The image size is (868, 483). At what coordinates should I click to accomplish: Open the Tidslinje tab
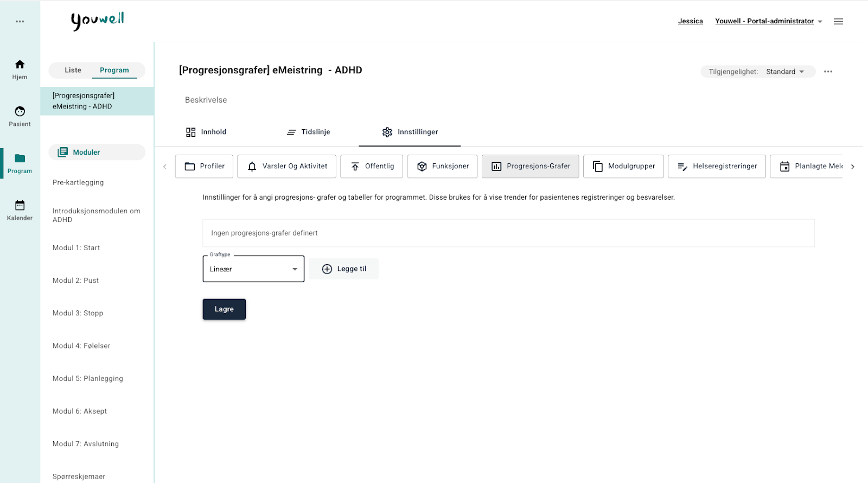click(x=308, y=132)
